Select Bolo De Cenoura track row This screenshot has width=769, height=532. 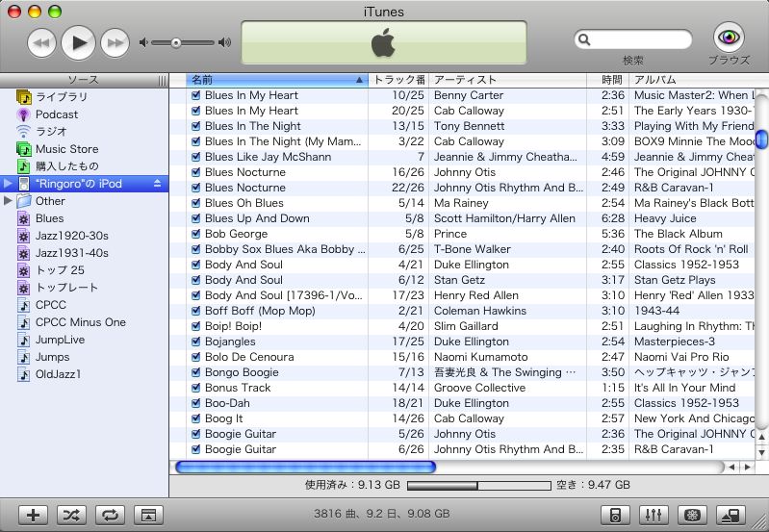(462, 357)
